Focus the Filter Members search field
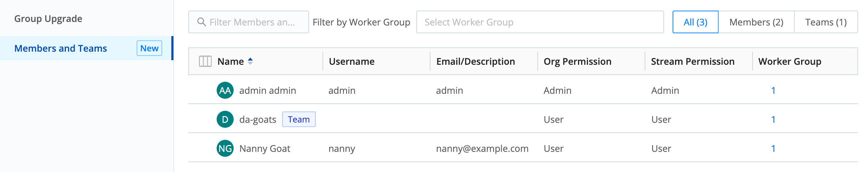Screen dimensions: 868x172 pos(252,22)
